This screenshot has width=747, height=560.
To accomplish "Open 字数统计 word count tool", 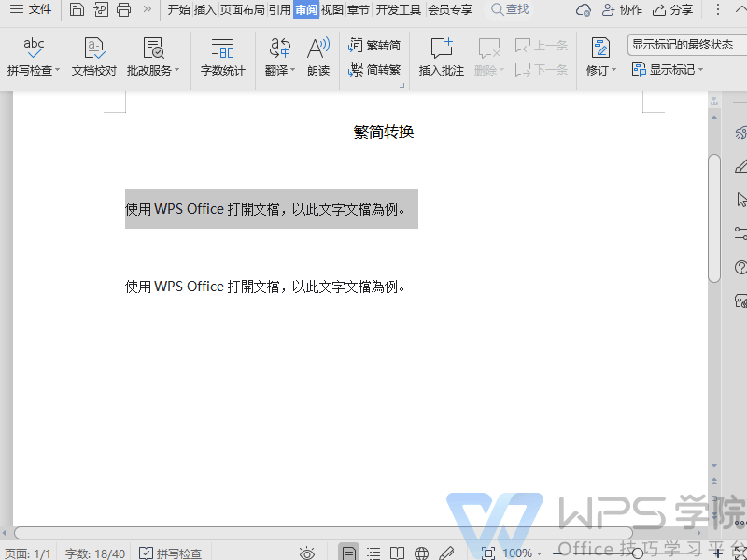I will click(222, 57).
